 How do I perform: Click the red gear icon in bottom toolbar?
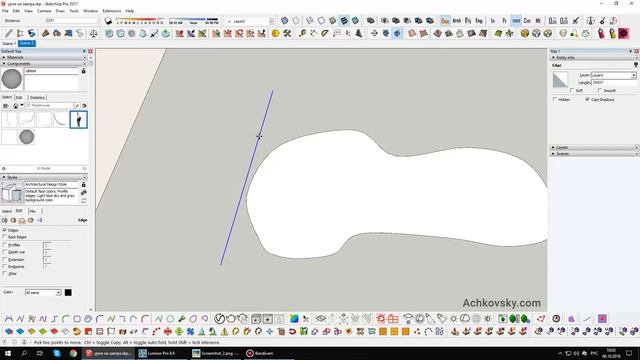381,318
